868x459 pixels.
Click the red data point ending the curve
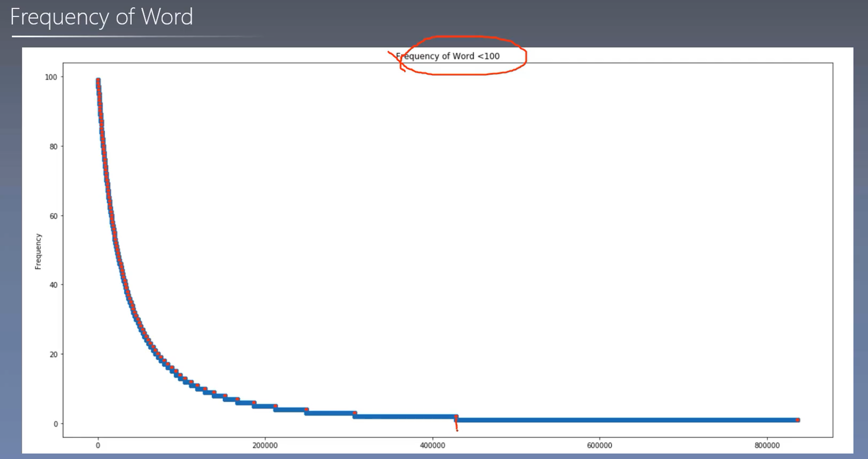pyautogui.click(x=797, y=420)
